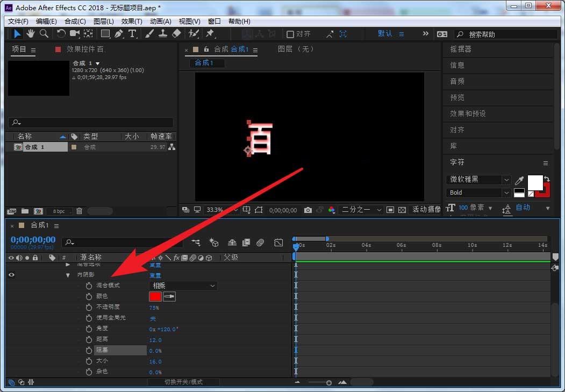565x392 pixels.
Task: Open the 效果(T) menu
Action: click(132, 21)
